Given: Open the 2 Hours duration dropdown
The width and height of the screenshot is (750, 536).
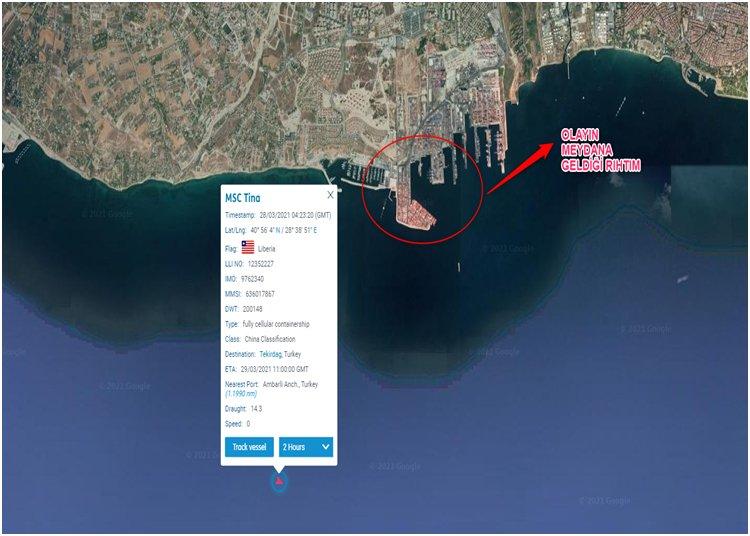Looking at the screenshot, I should click(306, 447).
